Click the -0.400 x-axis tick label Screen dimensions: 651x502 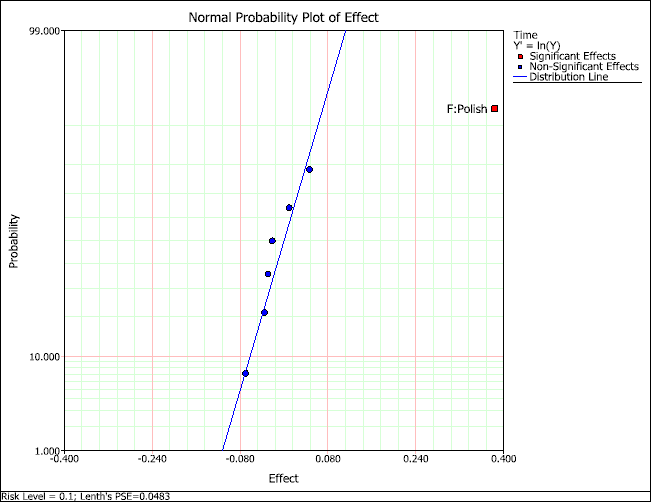click(64, 460)
